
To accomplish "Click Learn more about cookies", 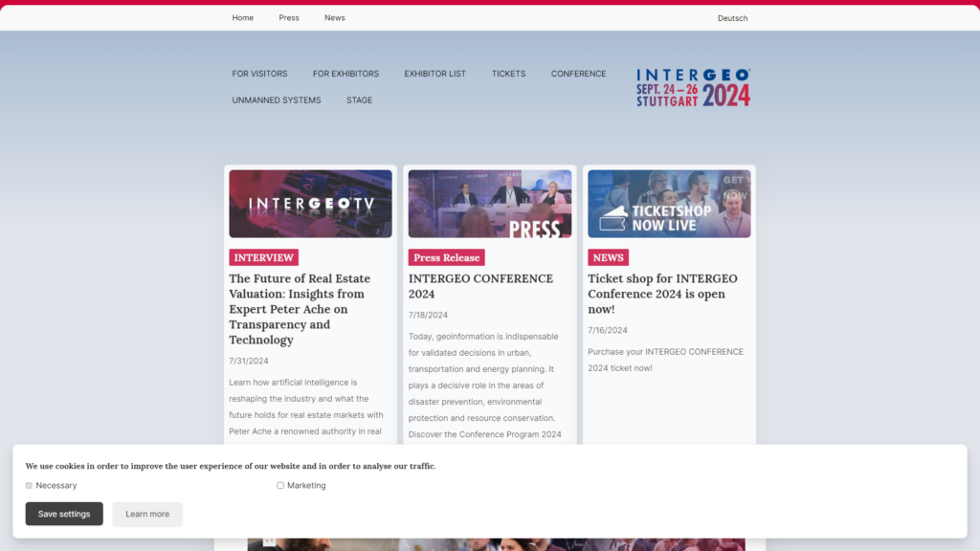I will pyautogui.click(x=147, y=514).
